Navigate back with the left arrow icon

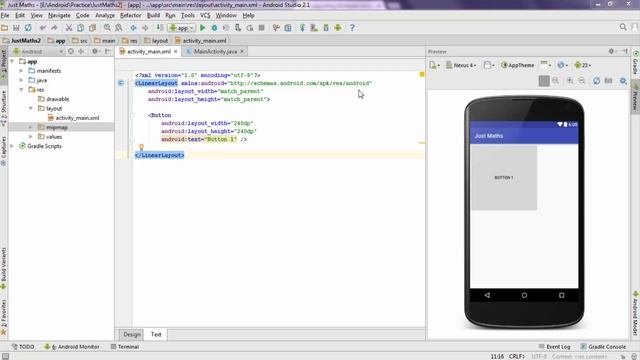(133, 28)
